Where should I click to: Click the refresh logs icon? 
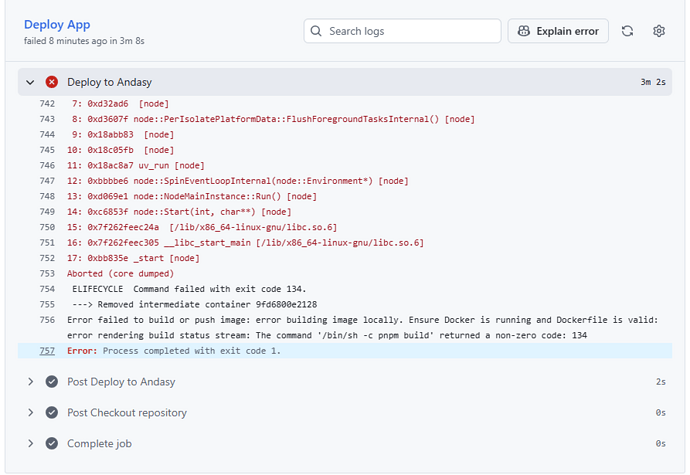pyautogui.click(x=627, y=31)
